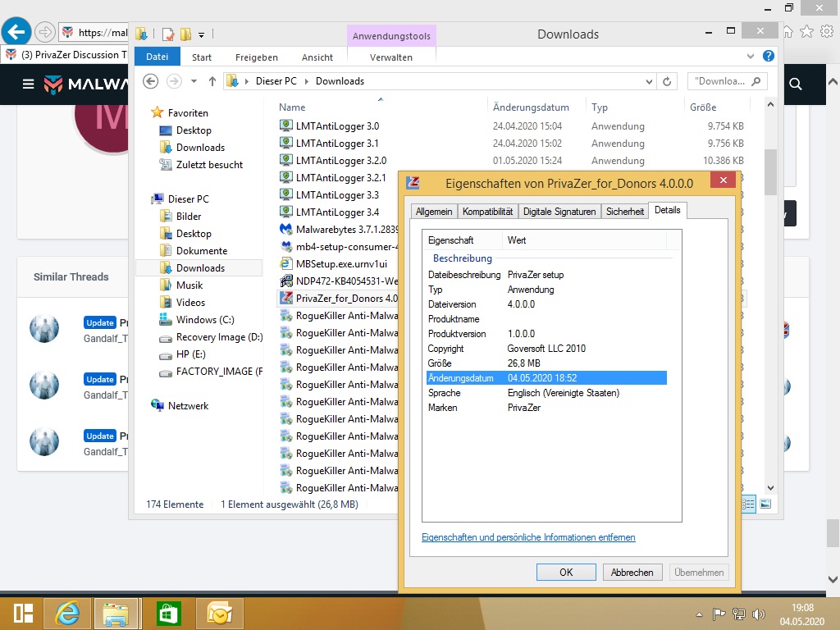Click the forum search magnifier icon

796,84
